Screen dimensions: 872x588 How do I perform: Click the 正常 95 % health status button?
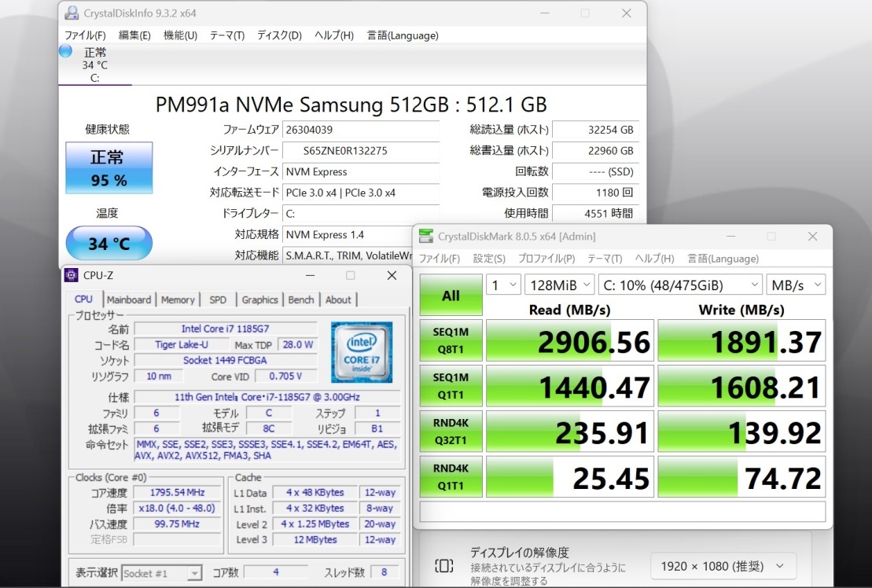pyautogui.click(x=109, y=167)
